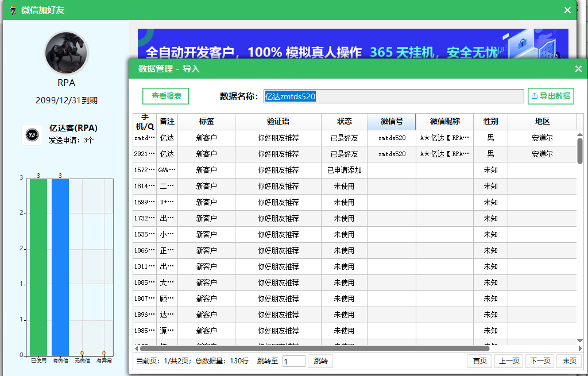Select the row with phone 1311···
Viewport: 588px width, 376px height.
click(355, 267)
